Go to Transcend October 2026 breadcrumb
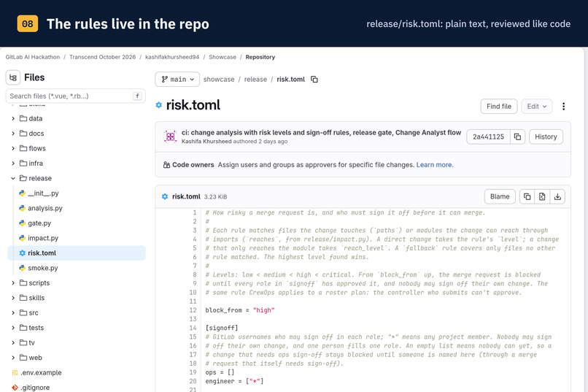 click(102, 57)
